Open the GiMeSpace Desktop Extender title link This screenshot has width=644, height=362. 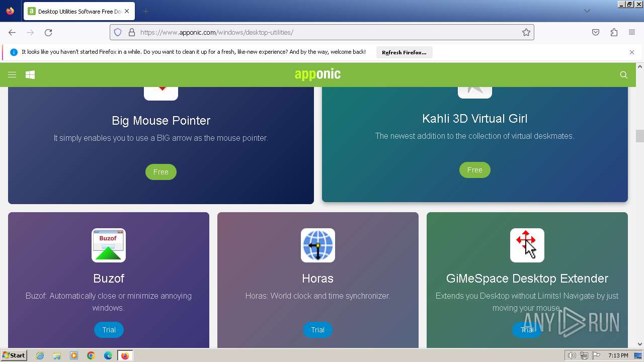[x=527, y=279]
